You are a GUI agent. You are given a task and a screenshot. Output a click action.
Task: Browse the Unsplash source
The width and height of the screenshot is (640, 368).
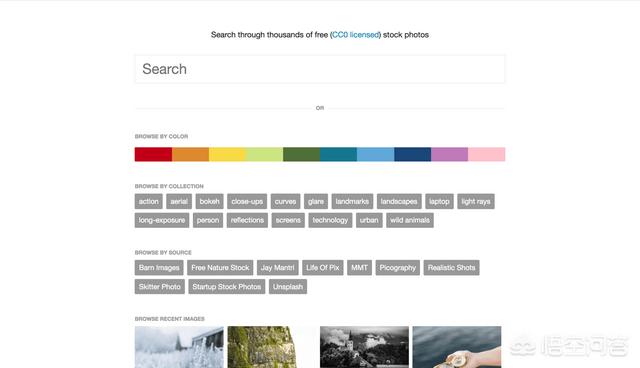(288, 287)
